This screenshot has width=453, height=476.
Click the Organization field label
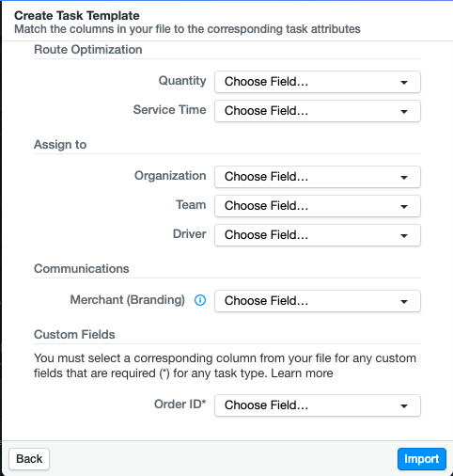(x=170, y=176)
